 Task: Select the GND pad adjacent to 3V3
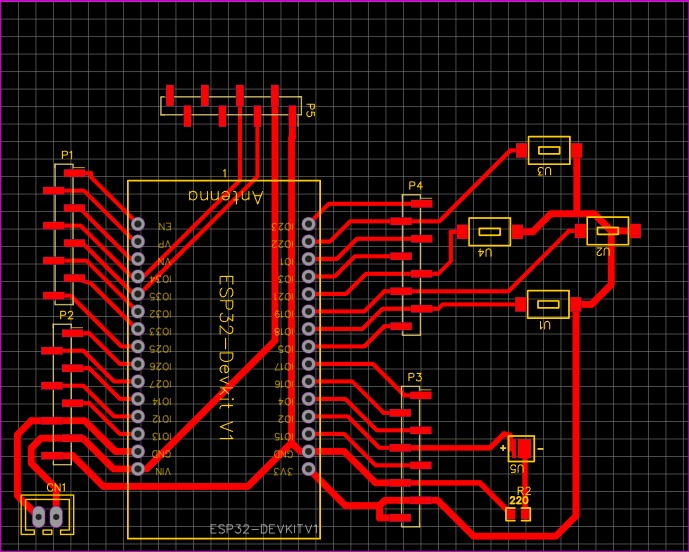pyautogui.click(x=308, y=451)
